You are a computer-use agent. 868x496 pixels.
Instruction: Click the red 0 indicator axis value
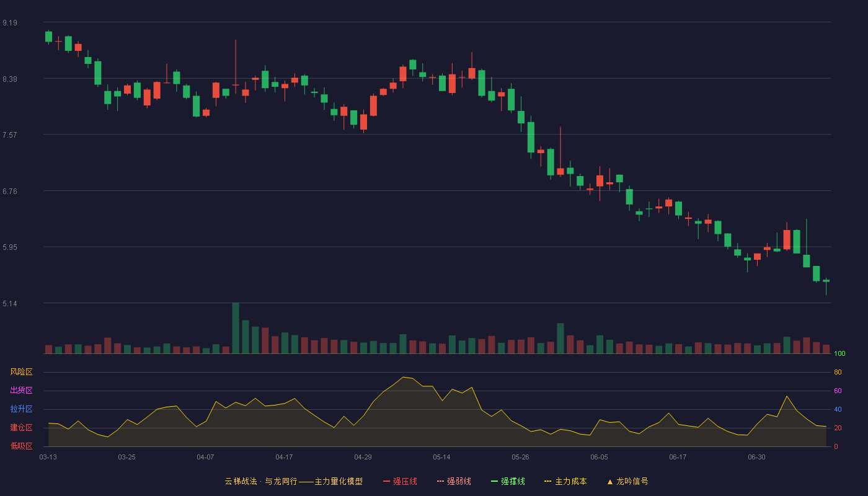click(x=836, y=446)
